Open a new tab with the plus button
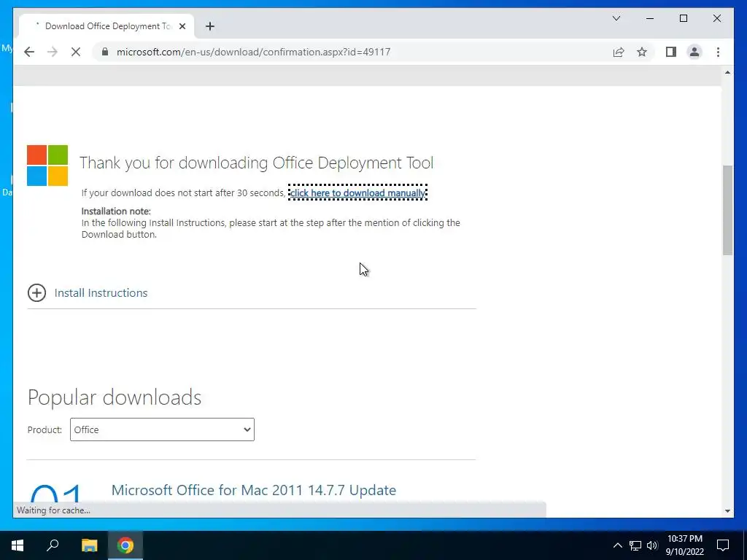The image size is (747, 560). click(210, 26)
